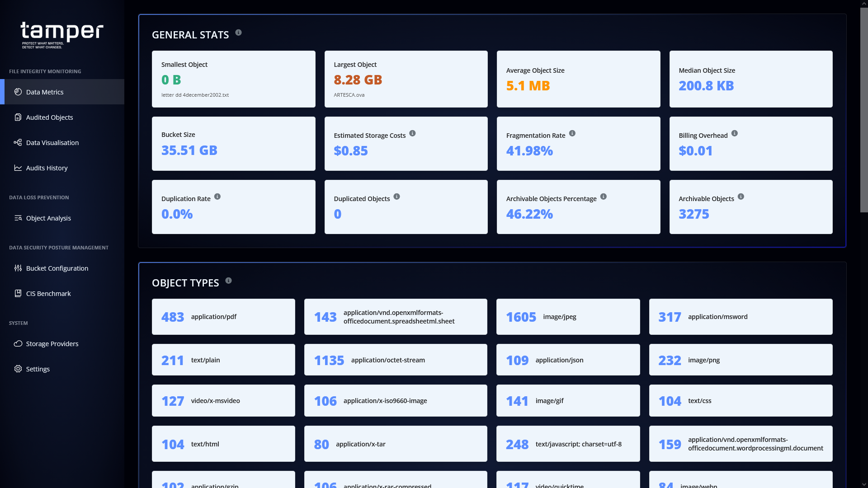868x488 pixels.
Task: Open Storage Providers settings
Action: click(x=52, y=344)
